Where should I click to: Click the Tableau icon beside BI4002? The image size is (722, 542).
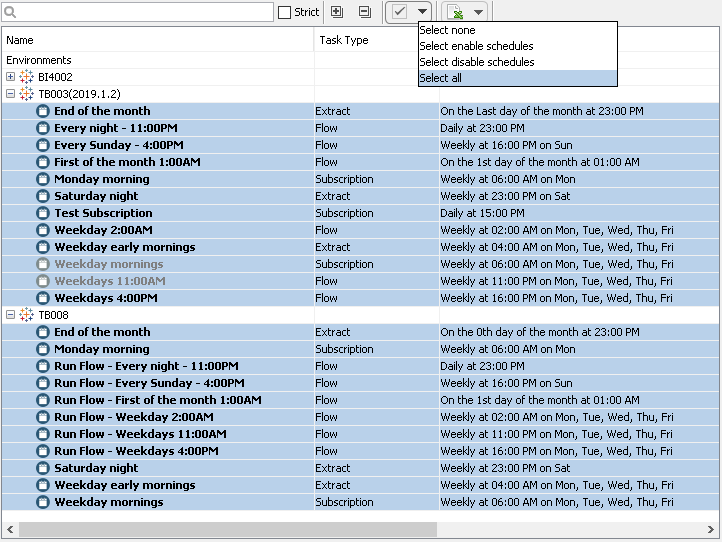click(x=27, y=77)
